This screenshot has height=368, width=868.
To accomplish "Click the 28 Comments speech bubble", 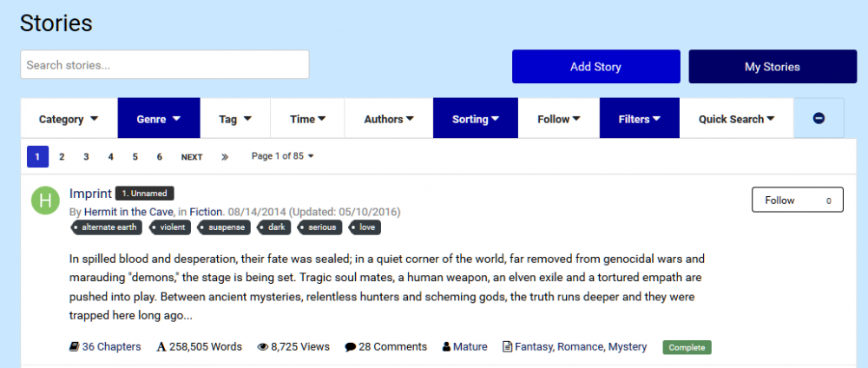I will [x=350, y=347].
